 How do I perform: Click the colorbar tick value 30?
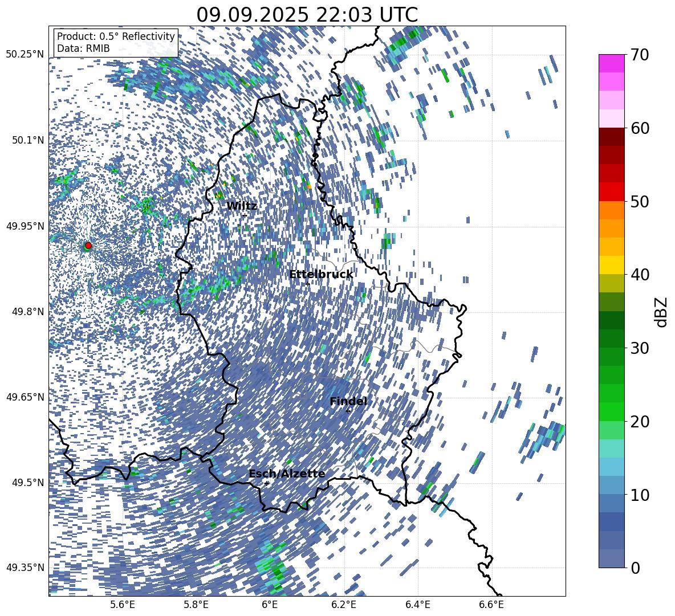tap(640, 348)
